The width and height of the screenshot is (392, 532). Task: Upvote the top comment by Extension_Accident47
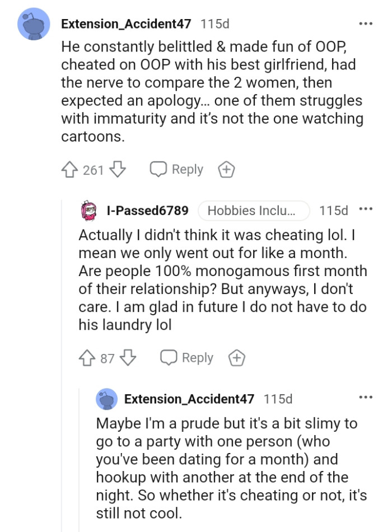(72, 169)
